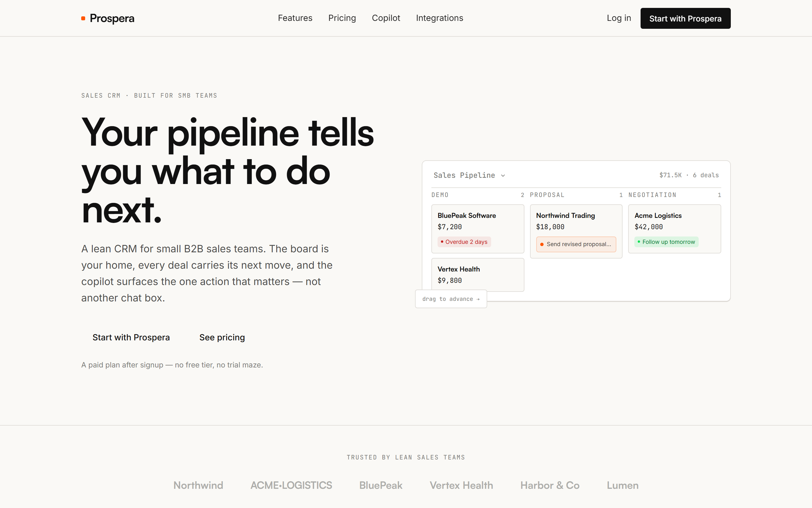Open the Northwind Trading deal card
This screenshot has height=508, width=812.
[x=576, y=231]
